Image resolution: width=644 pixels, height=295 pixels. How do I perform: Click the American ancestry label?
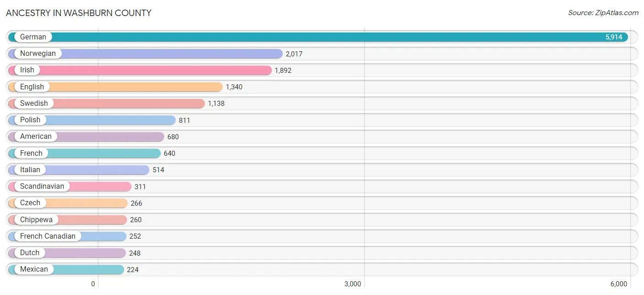click(x=36, y=136)
